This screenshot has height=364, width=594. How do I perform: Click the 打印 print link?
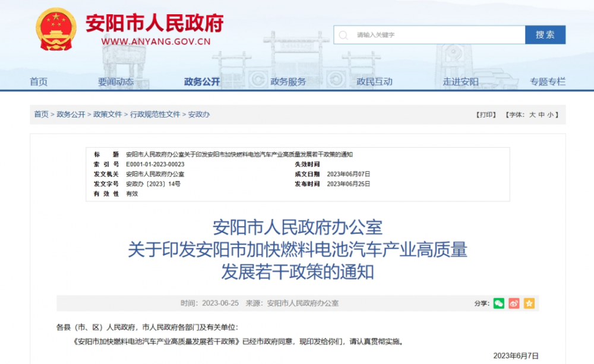tap(486, 115)
